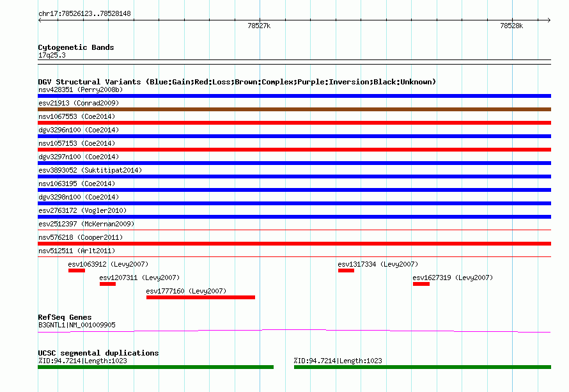569x392 pixels.
Task: Click the esv2763172 (Vogler2010) label
Action: 82,210
